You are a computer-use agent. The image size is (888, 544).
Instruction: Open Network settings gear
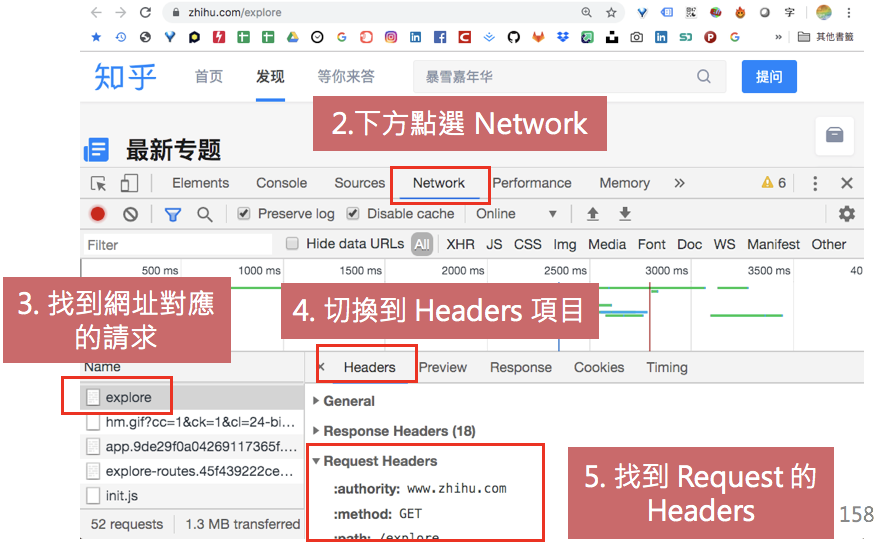click(847, 214)
